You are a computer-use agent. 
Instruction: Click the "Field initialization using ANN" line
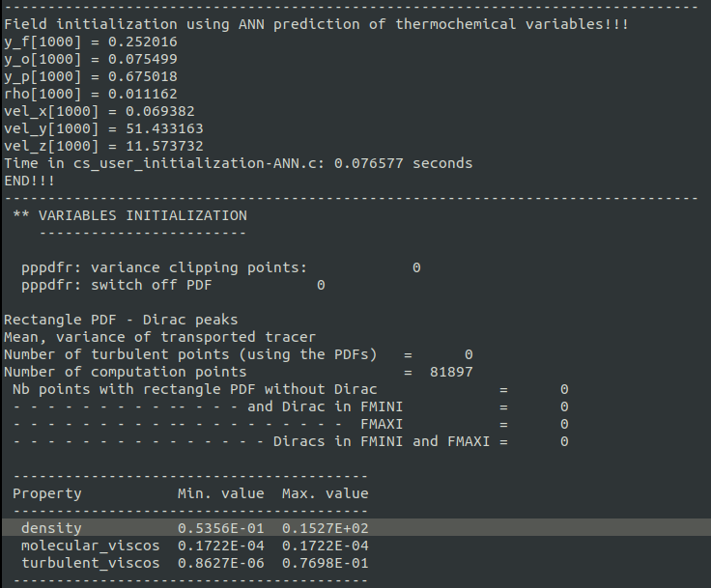(316, 24)
